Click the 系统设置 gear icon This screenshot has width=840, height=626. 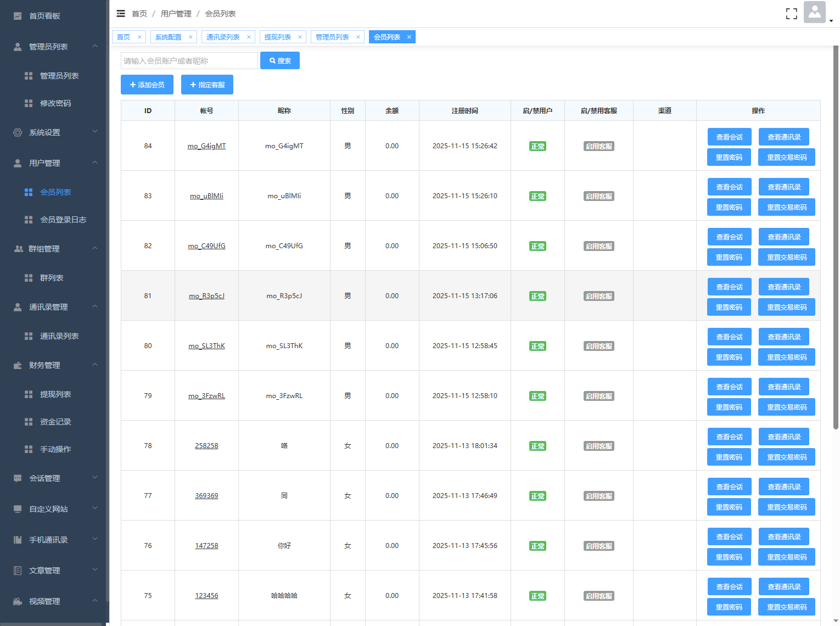18,132
